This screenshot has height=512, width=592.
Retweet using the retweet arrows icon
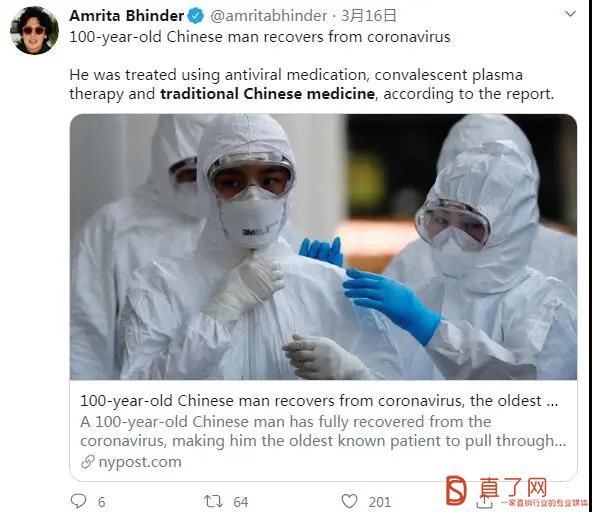point(213,501)
